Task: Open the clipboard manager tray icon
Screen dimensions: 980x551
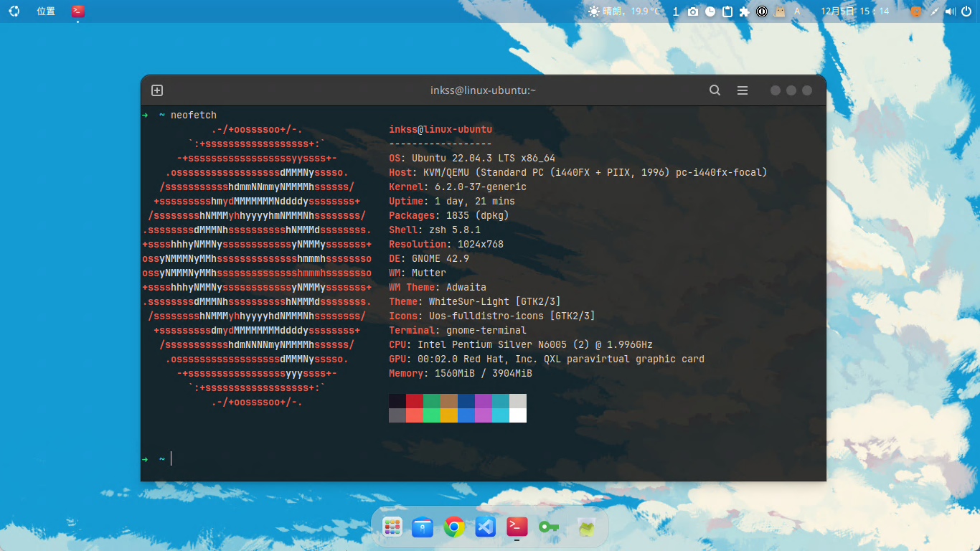Action: (x=727, y=11)
